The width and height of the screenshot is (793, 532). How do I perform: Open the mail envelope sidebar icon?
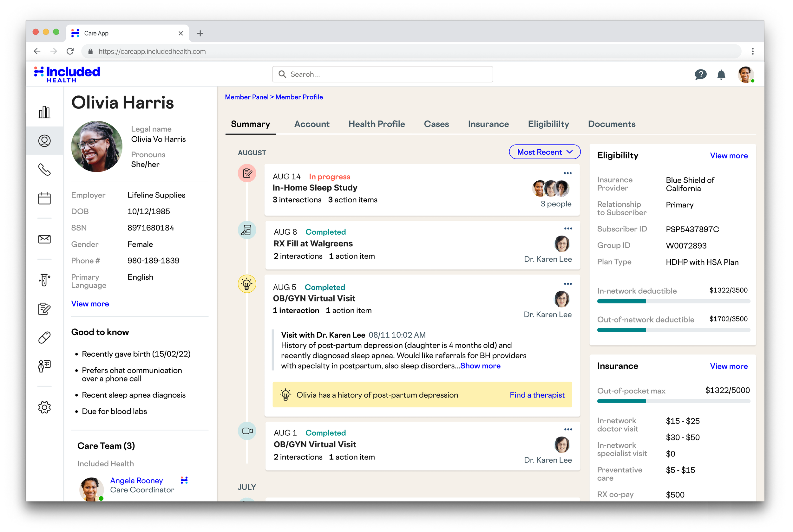pos(44,239)
